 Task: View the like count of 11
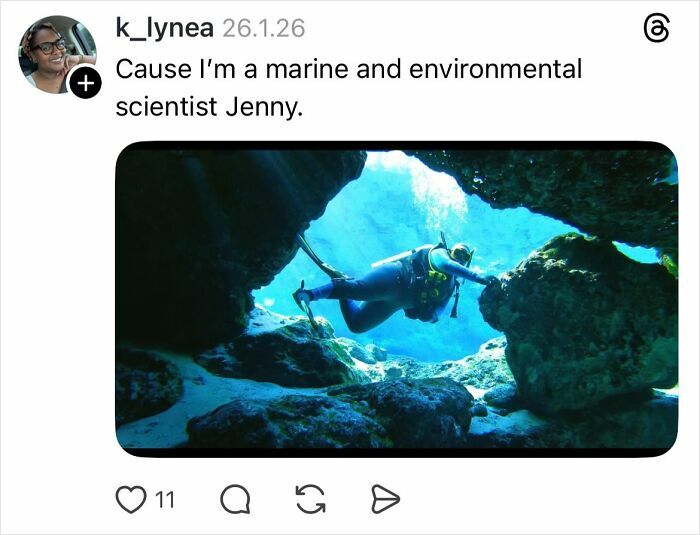(164, 498)
